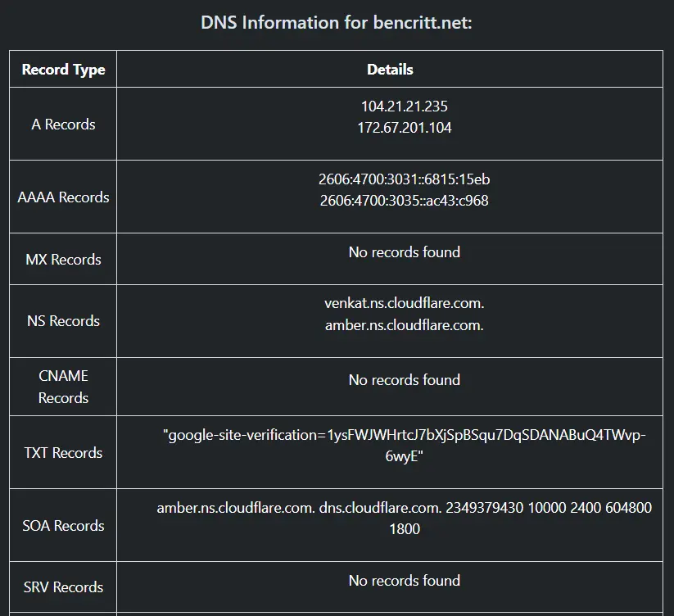Select the Record Type column header
This screenshot has width=674, height=616.
click(63, 70)
